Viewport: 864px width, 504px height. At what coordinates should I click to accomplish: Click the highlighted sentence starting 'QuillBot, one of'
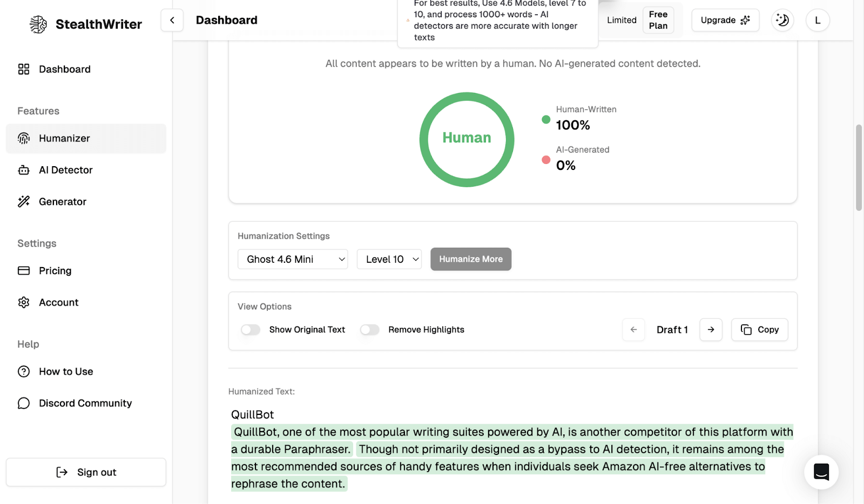(512, 440)
